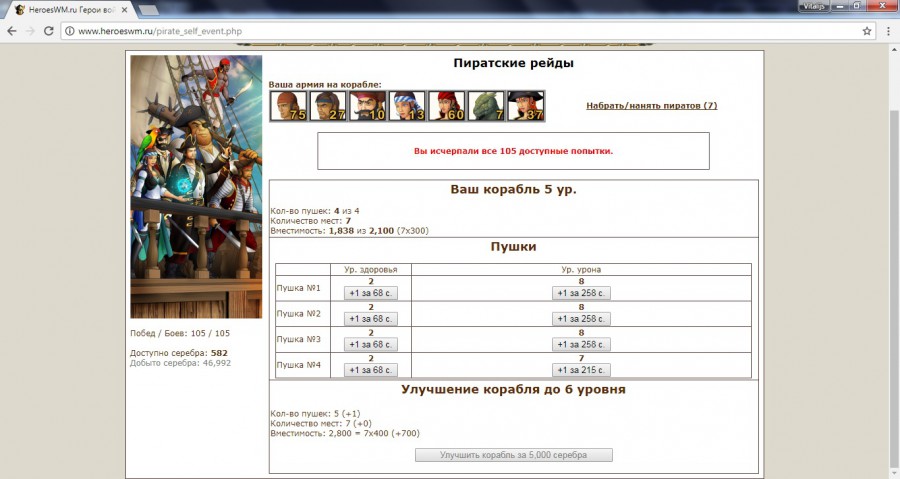Viewport: 900px width, 479px height.
Task: Click the red 'Вы исчерпали все 105' message
Action: click(x=514, y=151)
